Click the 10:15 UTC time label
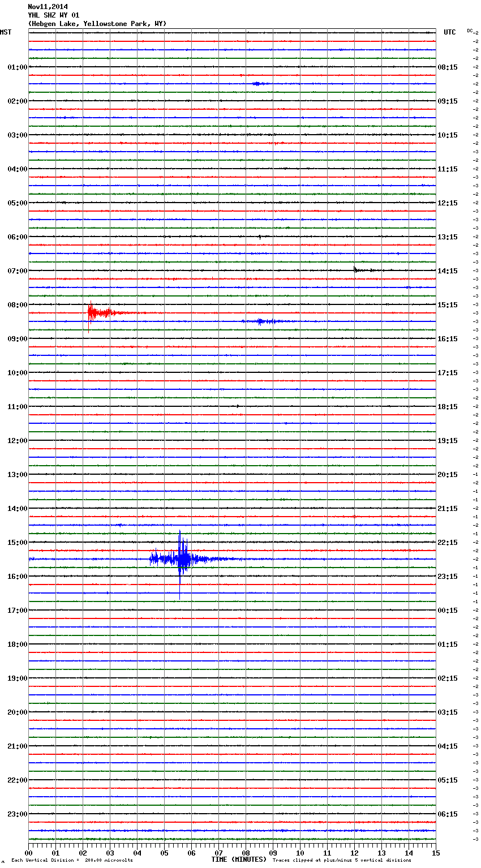481x868 pixels. 448,135
